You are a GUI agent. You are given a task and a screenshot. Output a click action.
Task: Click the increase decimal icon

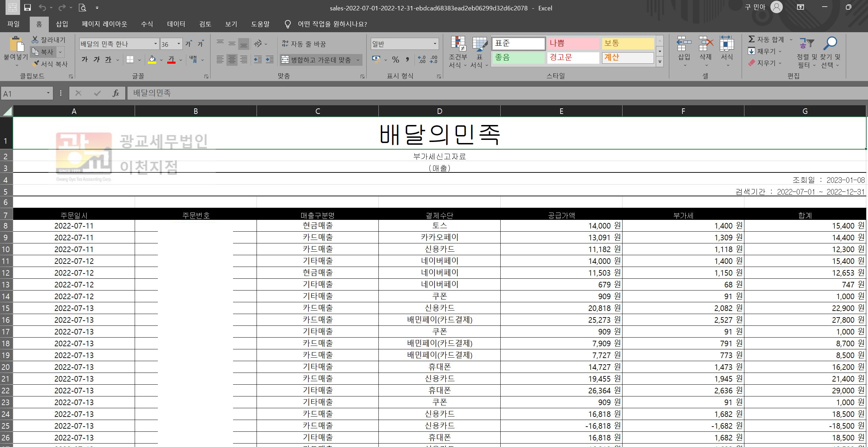tap(421, 60)
